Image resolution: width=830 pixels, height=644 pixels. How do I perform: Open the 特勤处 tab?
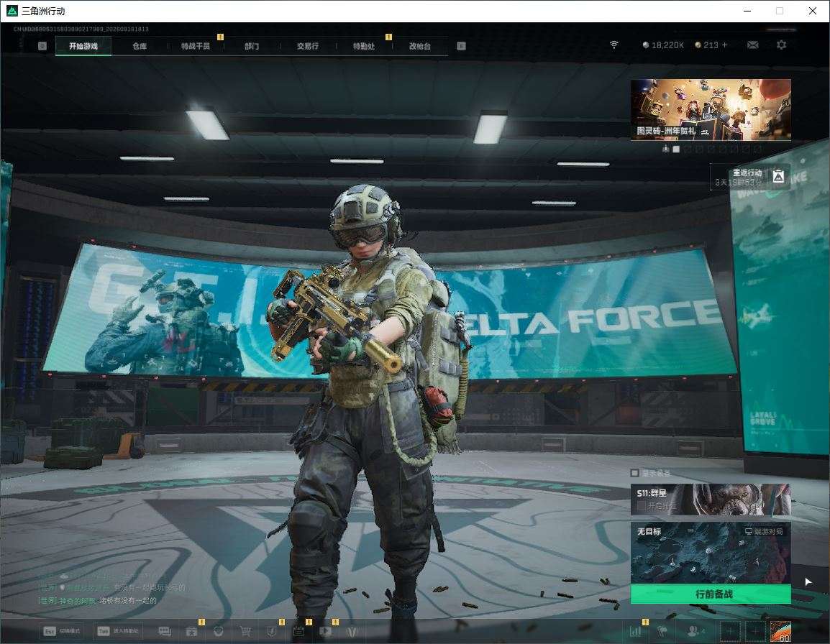click(364, 46)
